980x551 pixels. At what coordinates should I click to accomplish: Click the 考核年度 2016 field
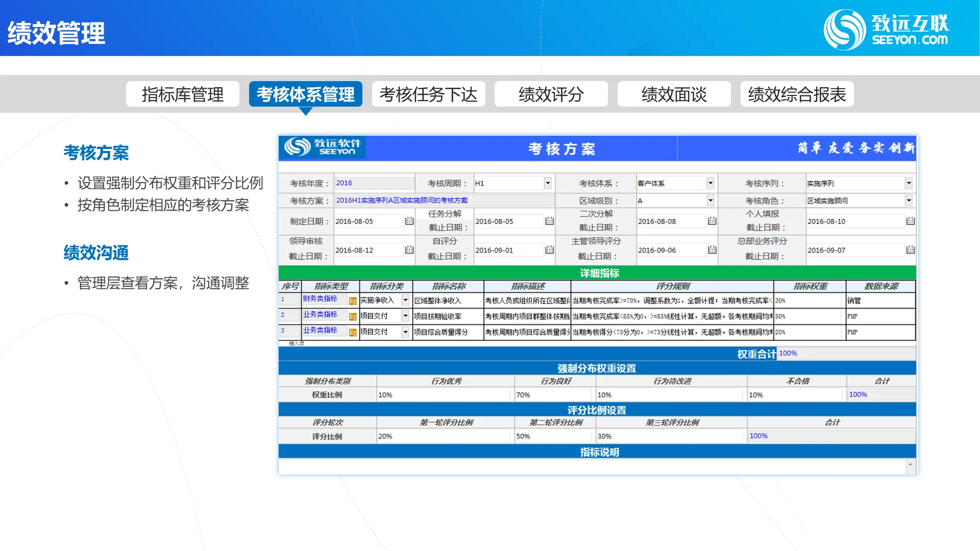tap(374, 183)
